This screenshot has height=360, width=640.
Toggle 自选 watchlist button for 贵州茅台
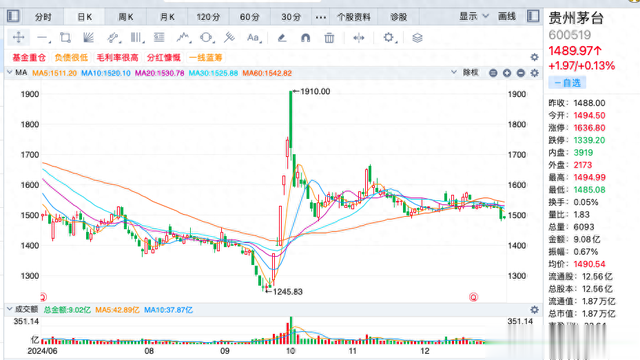567,83
